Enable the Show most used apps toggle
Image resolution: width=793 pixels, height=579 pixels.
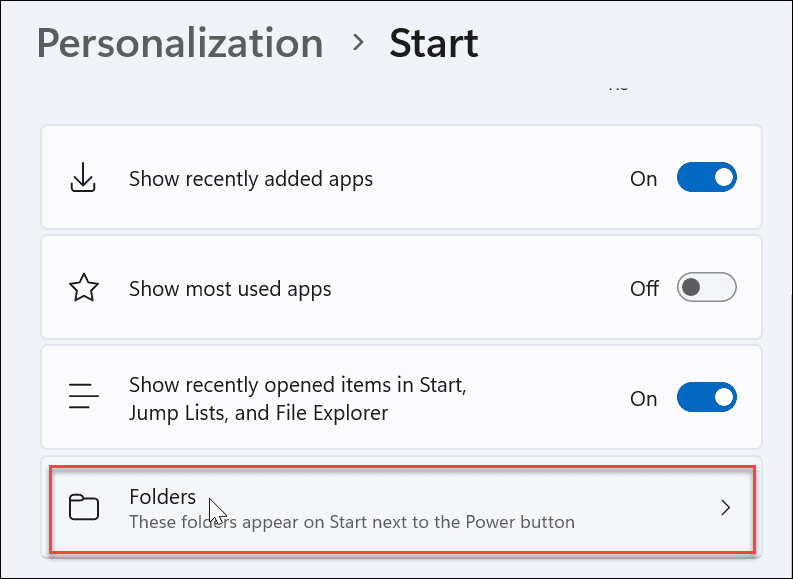(x=706, y=289)
